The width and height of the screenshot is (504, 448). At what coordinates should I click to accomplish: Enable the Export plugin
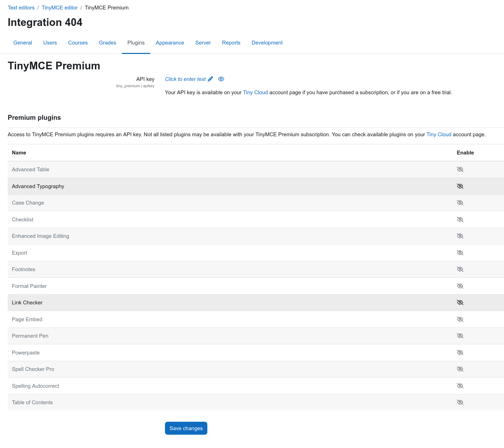(x=460, y=253)
